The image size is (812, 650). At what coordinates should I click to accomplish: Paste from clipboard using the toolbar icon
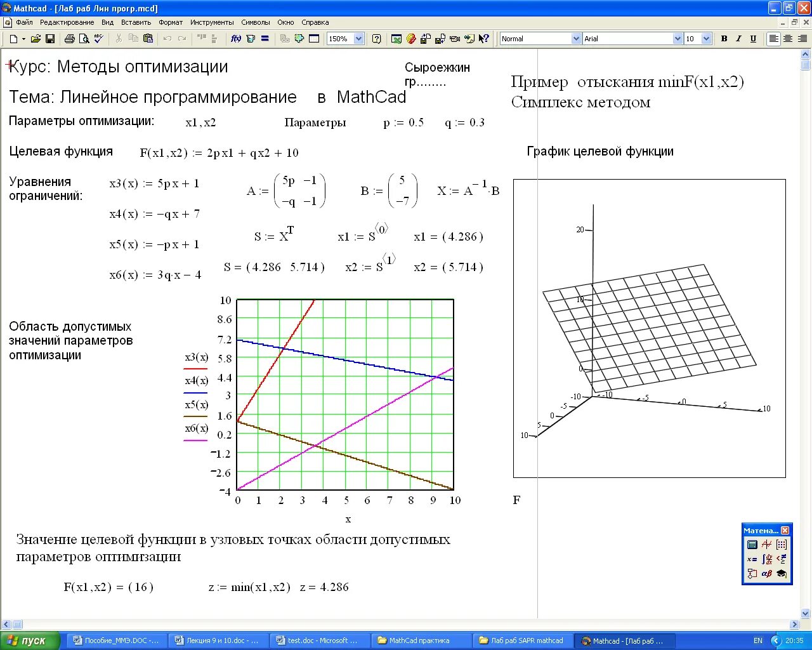click(148, 39)
